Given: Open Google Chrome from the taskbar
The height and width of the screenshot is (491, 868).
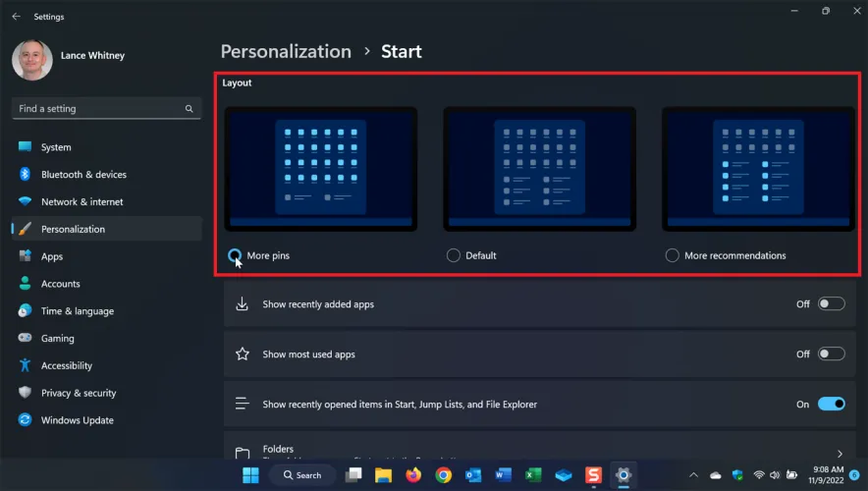Looking at the screenshot, I should tap(443, 475).
